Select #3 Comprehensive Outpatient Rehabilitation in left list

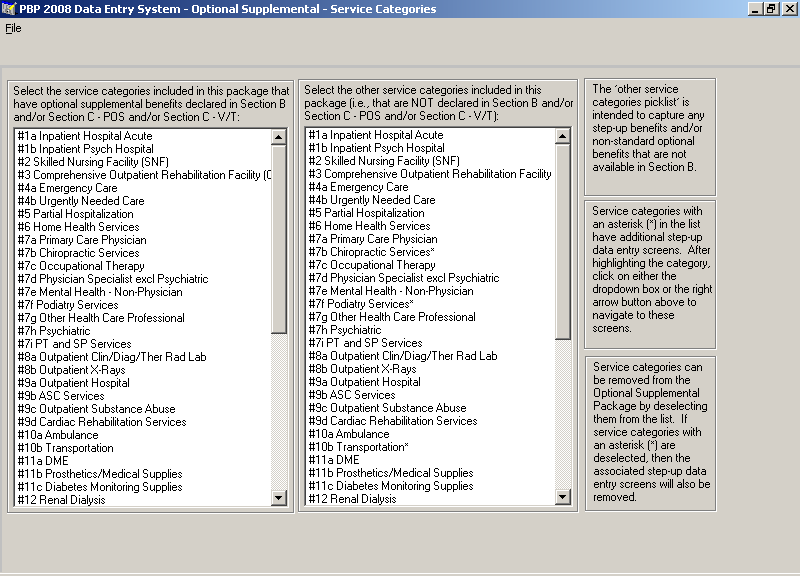point(143,175)
